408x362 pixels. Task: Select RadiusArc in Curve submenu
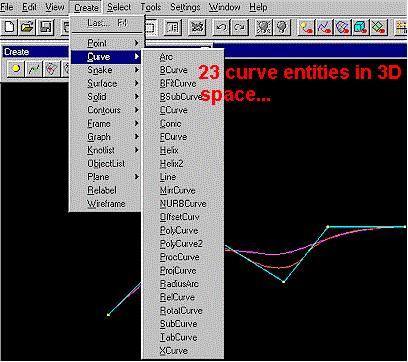tap(183, 284)
